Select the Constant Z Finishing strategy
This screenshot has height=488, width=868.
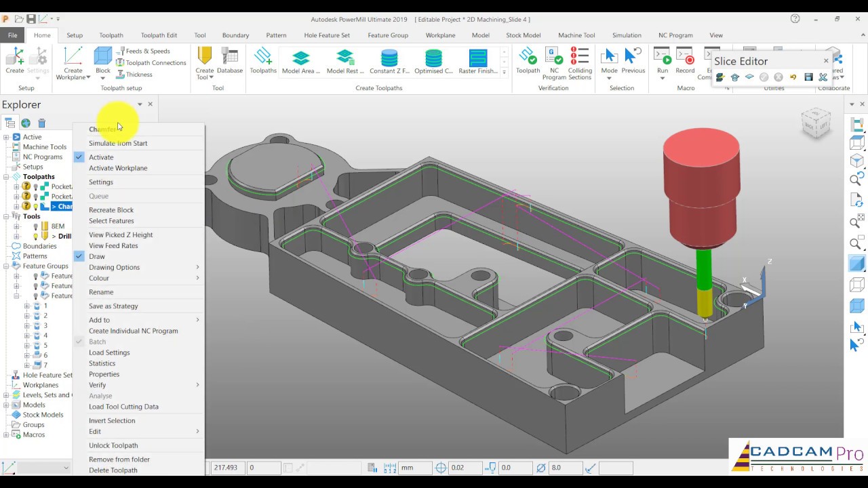pos(389,61)
